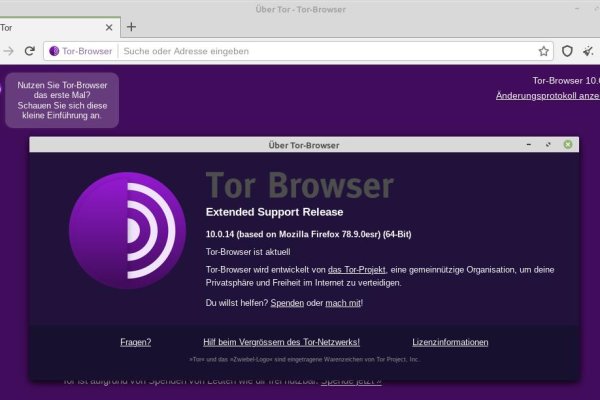The image size is (600, 400).
Task: Click the address field to enter a URL
Action: pos(320,50)
